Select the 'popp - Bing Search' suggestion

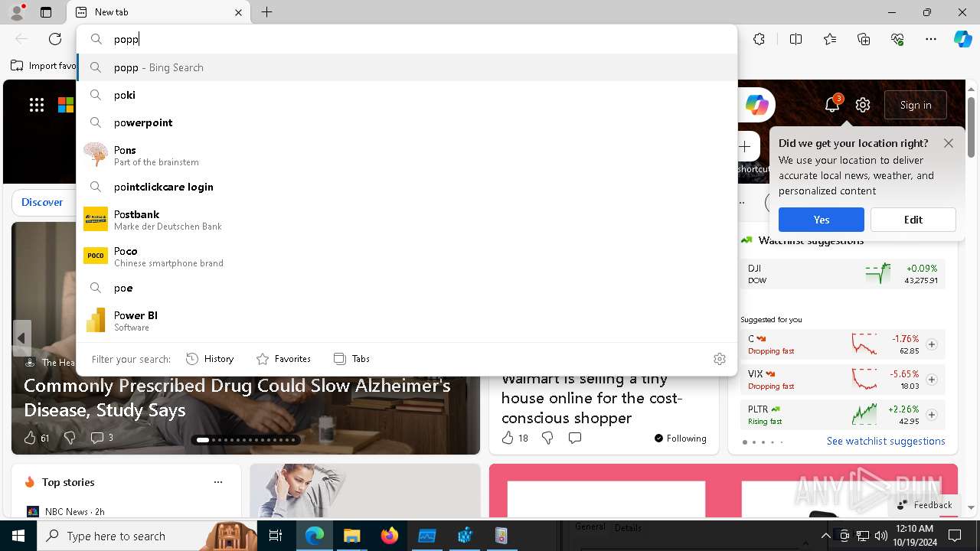[407, 67]
